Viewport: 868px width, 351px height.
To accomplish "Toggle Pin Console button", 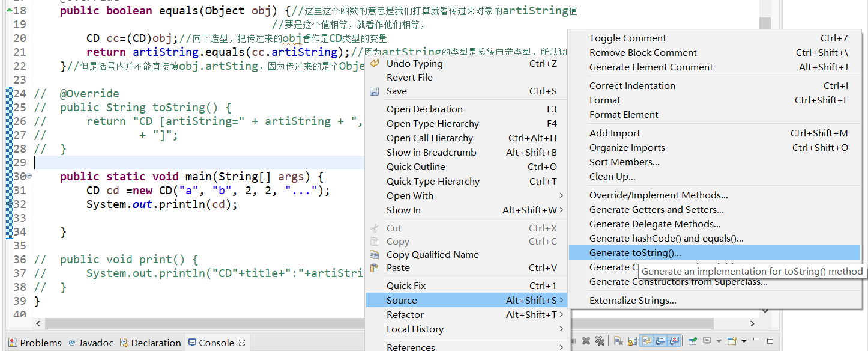I will [x=693, y=341].
